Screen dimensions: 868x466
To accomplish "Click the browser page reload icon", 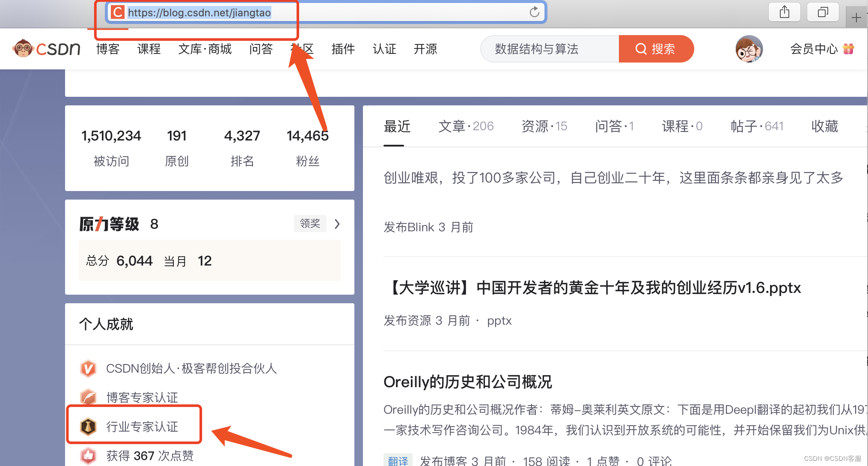I will pyautogui.click(x=534, y=12).
